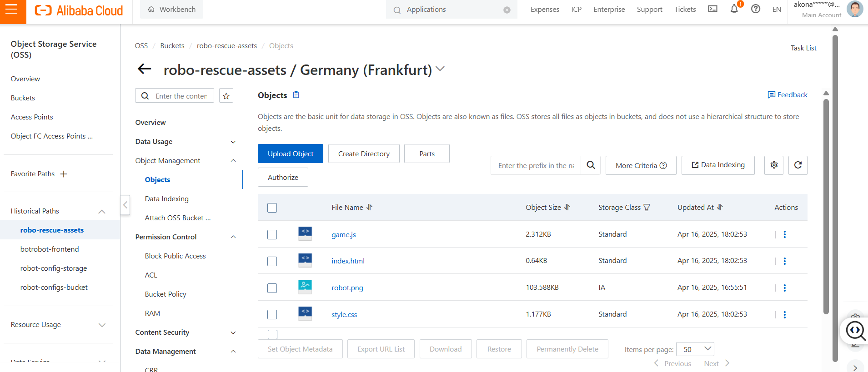Expand the Data Usage section

(233, 142)
